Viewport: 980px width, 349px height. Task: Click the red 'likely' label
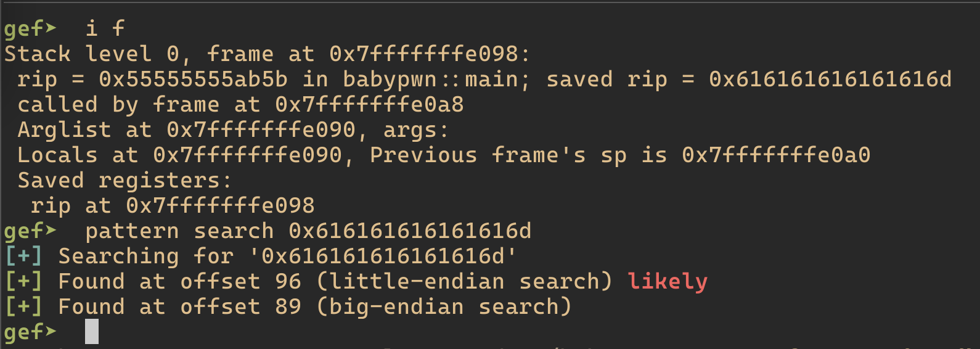pyautogui.click(x=668, y=281)
